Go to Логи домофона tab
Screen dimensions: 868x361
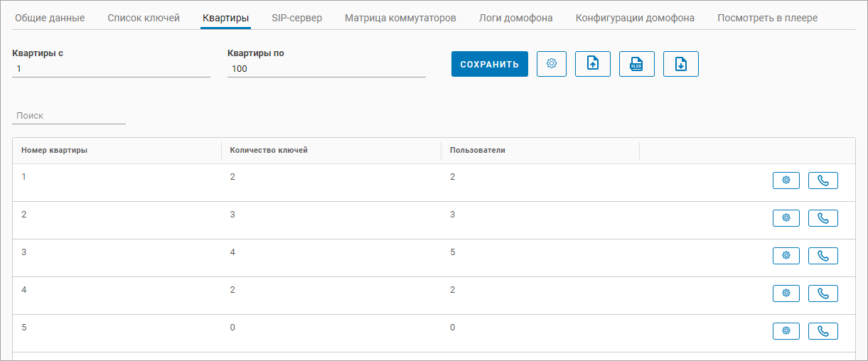pos(515,18)
